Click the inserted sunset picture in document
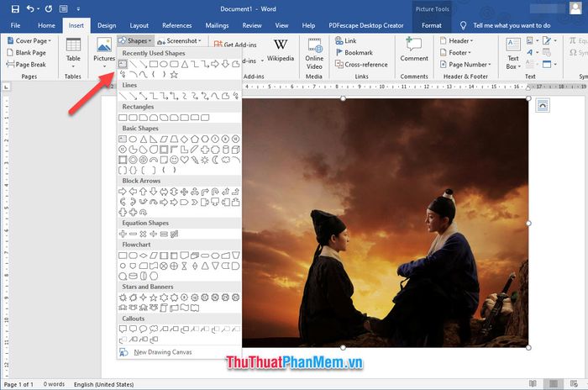 point(385,223)
